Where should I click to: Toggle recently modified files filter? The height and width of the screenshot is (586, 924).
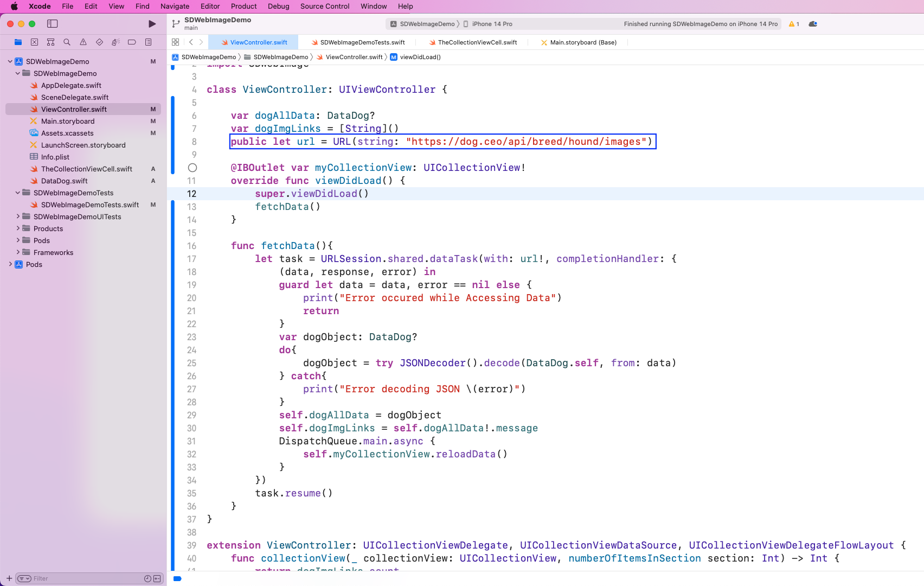(x=147, y=578)
